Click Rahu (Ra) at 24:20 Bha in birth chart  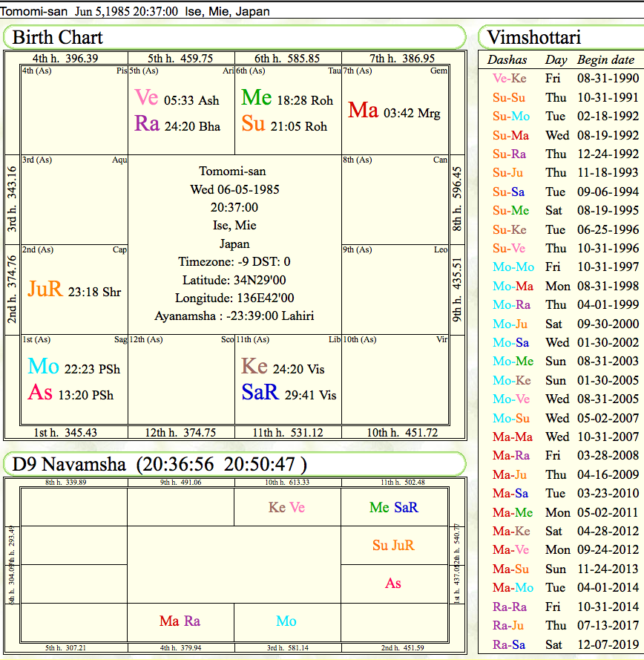click(147, 124)
